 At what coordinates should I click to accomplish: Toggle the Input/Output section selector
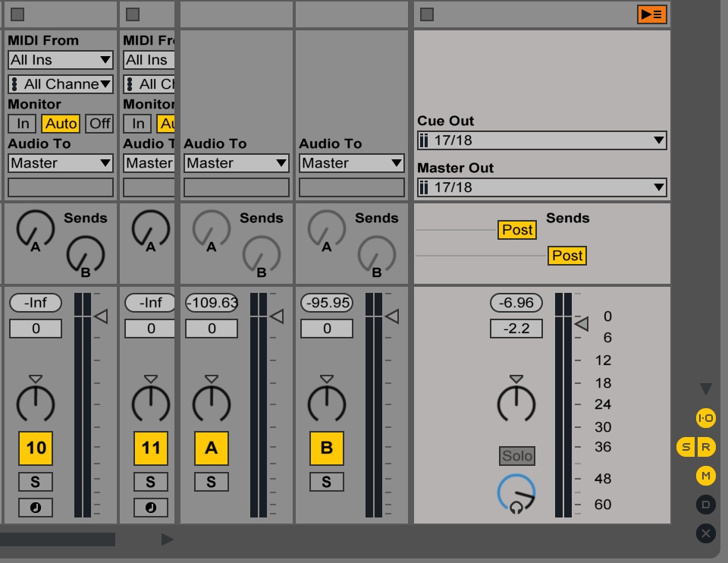pyautogui.click(x=704, y=417)
